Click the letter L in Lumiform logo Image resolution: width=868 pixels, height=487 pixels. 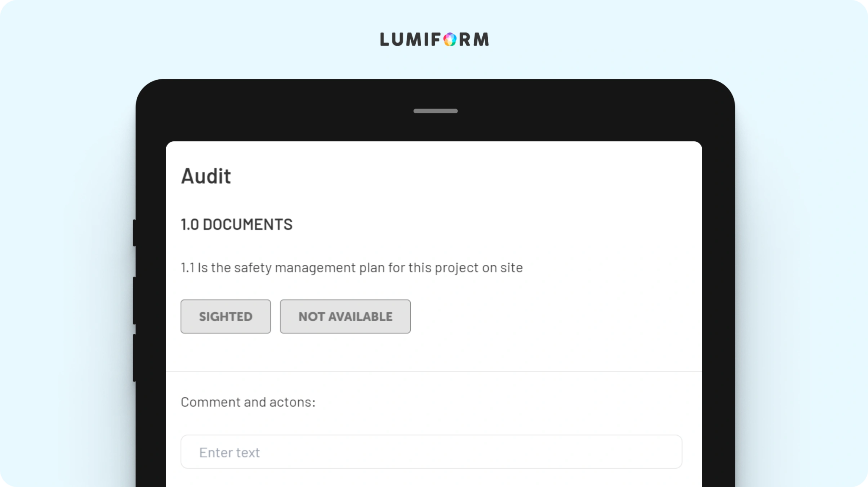pyautogui.click(x=384, y=39)
